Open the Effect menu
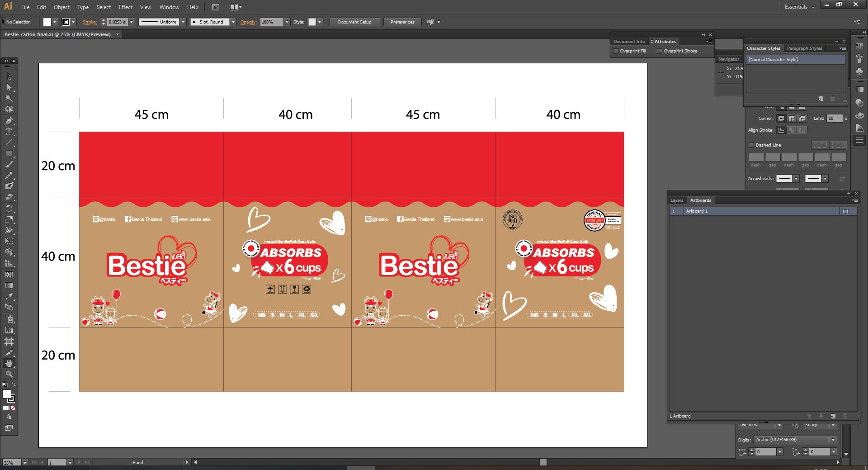 [x=126, y=7]
